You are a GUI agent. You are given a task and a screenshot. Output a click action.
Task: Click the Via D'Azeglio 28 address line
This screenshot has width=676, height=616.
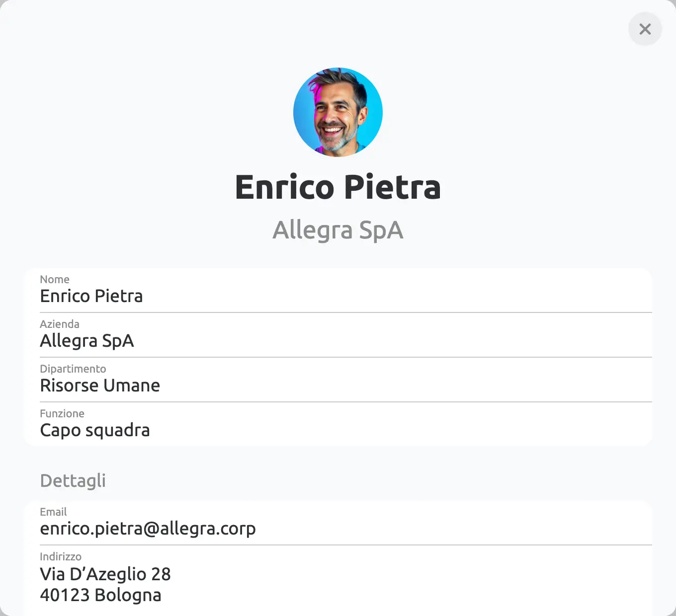[x=105, y=574]
